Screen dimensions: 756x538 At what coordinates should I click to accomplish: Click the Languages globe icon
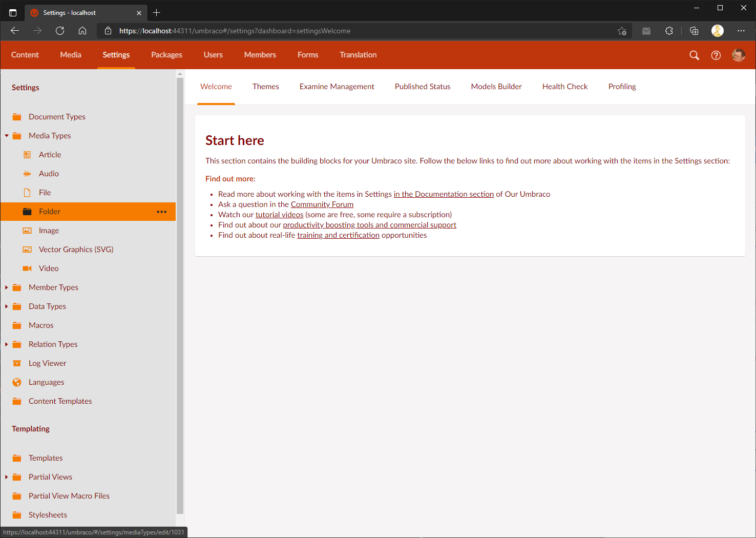point(17,382)
